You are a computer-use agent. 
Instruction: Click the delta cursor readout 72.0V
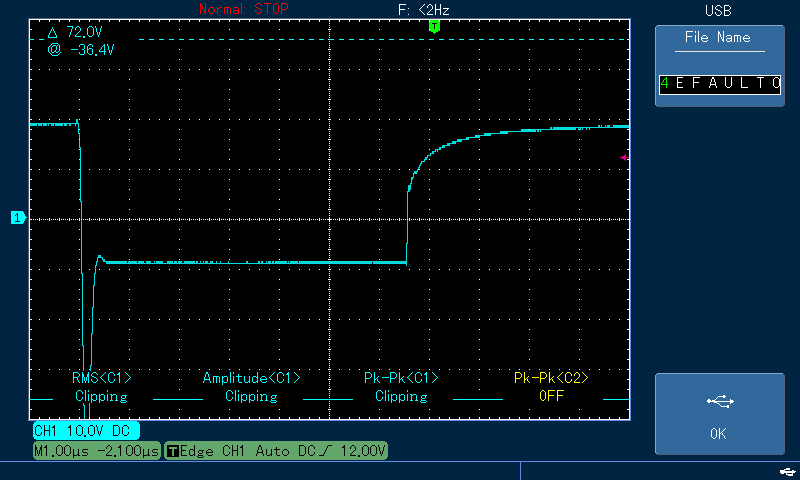coord(75,33)
